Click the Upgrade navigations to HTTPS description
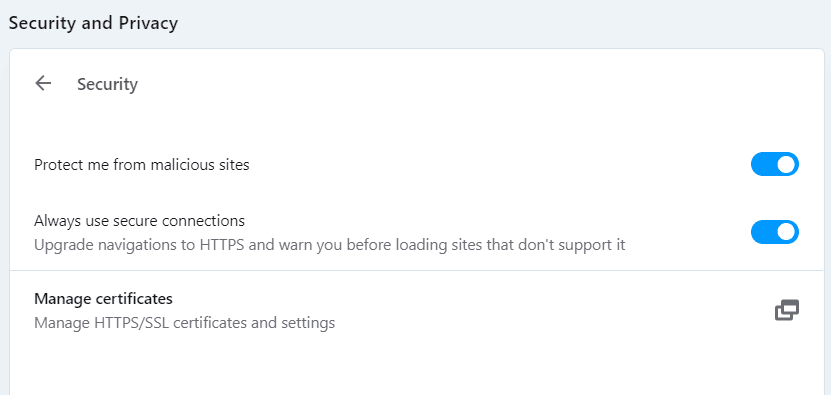The image size is (831, 395). 330,245
